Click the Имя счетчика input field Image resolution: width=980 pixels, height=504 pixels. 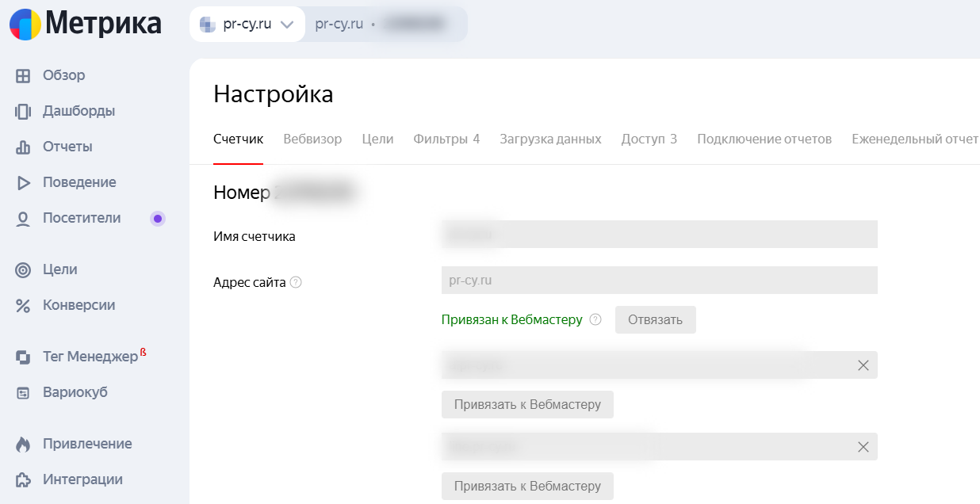659,235
